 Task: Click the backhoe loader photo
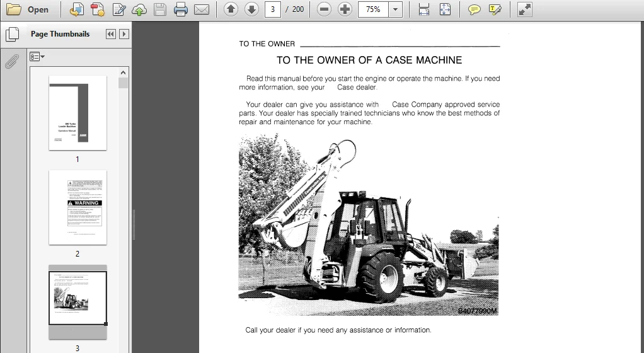pyautogui.click(x=369, y=224)
